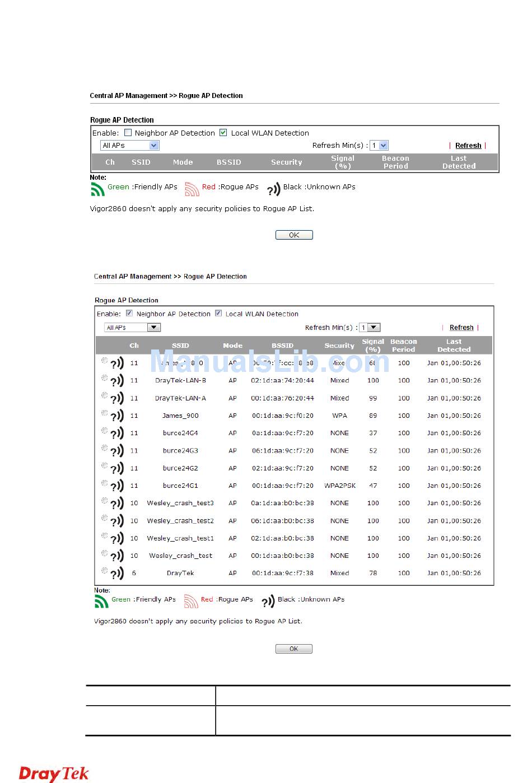The image size is (532, 783).
Task: Click green Friendly APs legend icon in lower panel
Action: coord(101,601)
